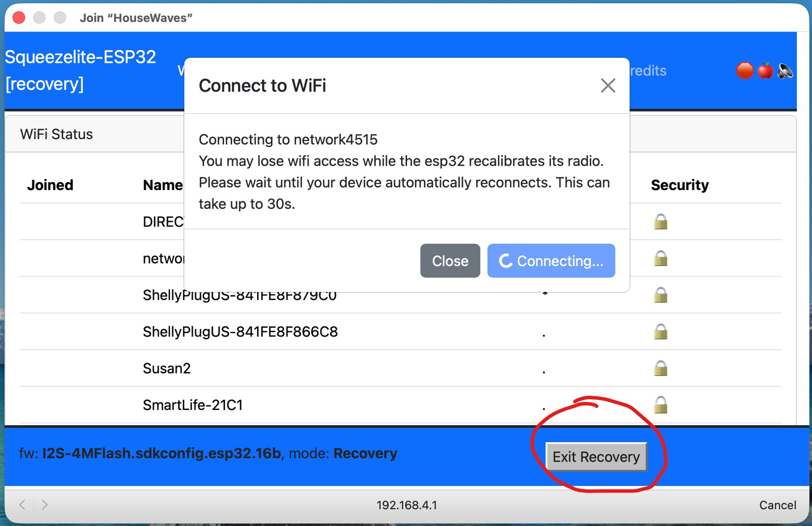Click the Squeezelite-ESP32 [recovery] title

click(x=80, y=70)
